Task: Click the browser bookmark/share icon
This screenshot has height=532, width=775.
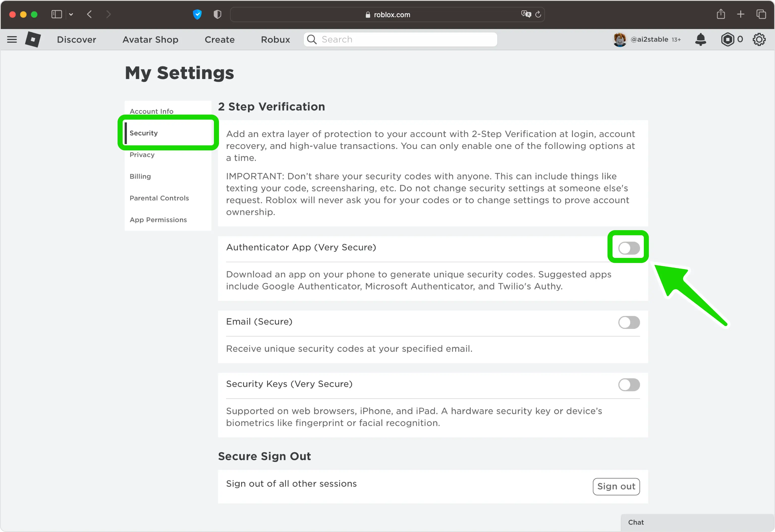Action: (x=721, y=15)
